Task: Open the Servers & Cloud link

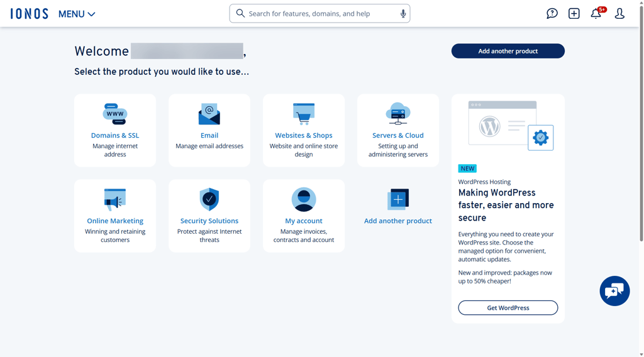Action: 398,135
